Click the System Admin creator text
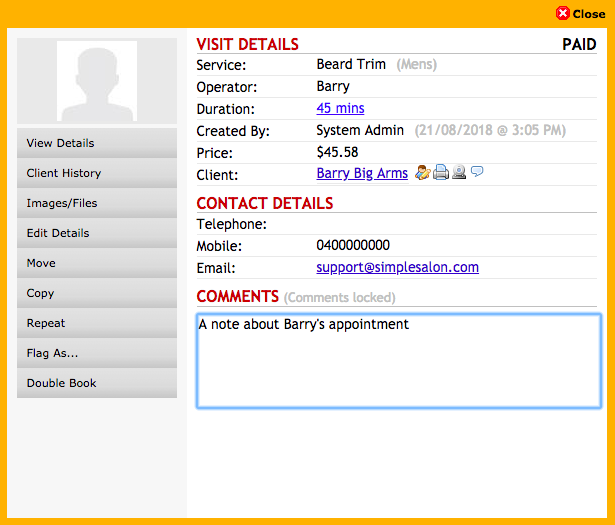The height and width of the screenshot is (525, 615). (360, 130)
